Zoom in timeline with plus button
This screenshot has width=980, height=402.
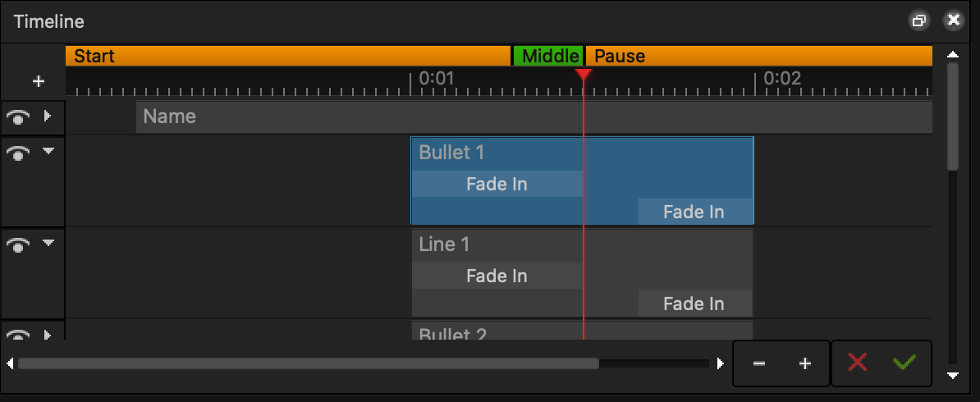tap(805, 363)
